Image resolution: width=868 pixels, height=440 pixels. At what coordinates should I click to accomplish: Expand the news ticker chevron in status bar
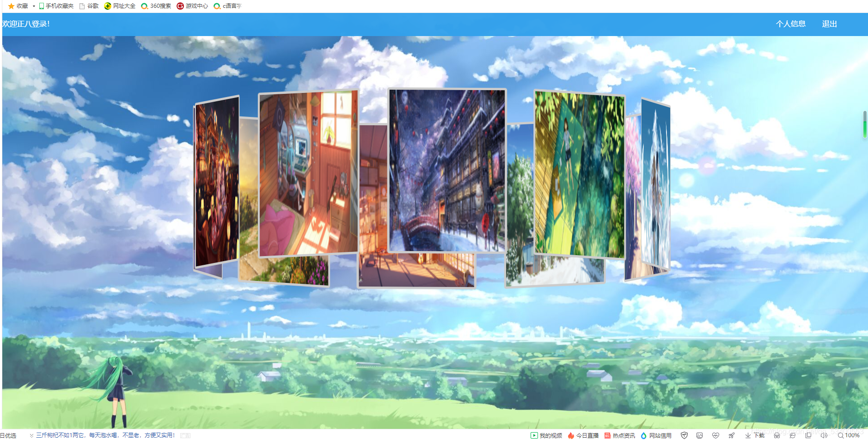31,435
